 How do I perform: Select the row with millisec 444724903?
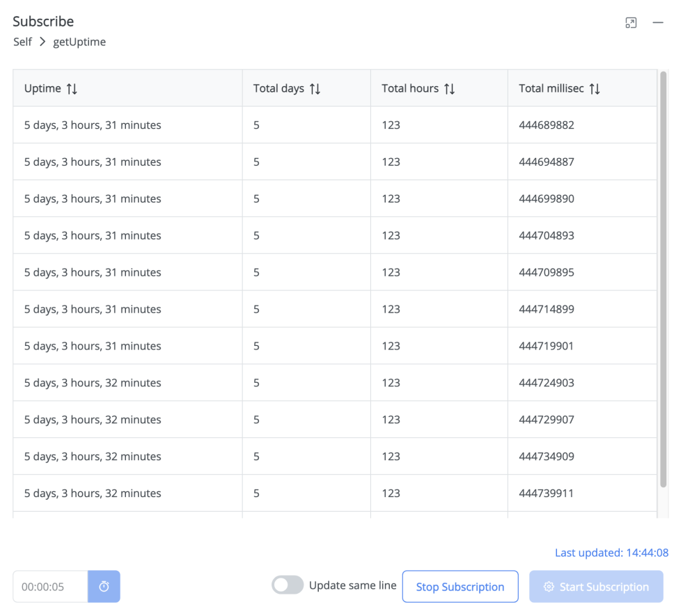[334, 383]
